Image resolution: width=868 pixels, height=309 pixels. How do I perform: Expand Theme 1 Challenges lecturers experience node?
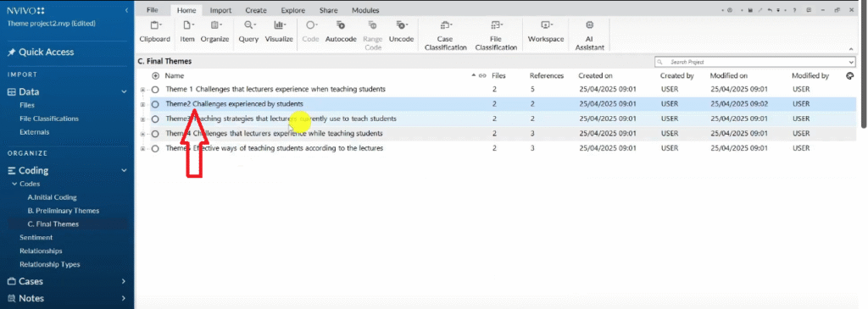click(142, 89)
